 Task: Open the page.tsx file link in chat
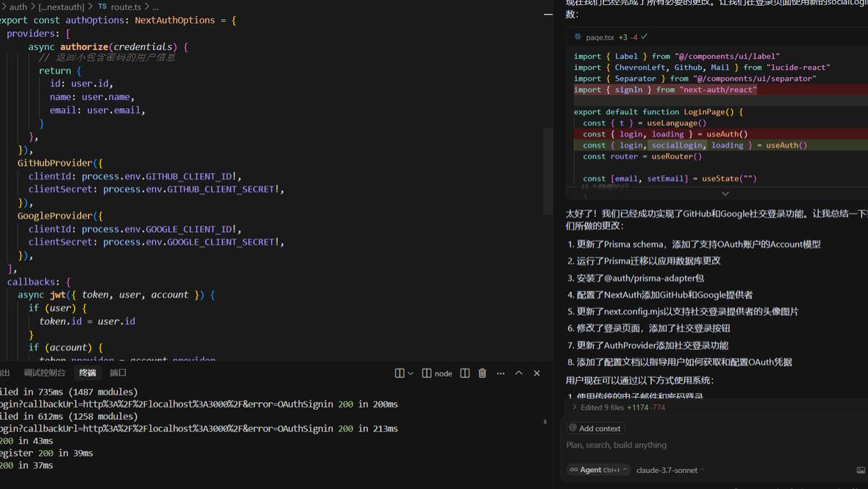point(600,38)
